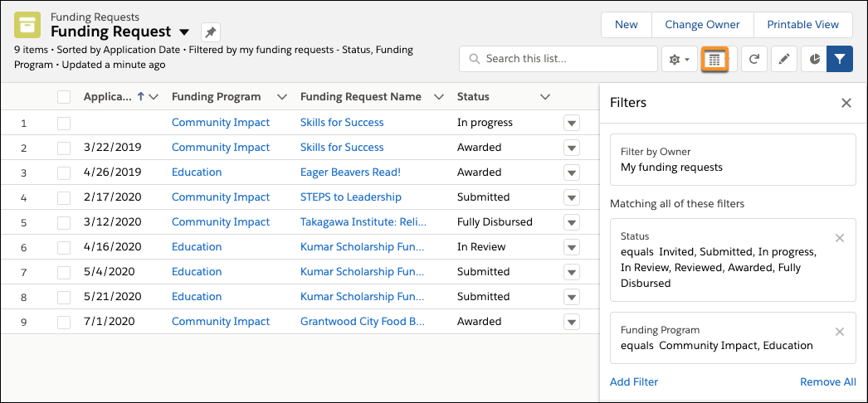Select all rows checkbox in header
This screenshot has width=868, height=403.
pyautogui.click(x=64, y=97)
